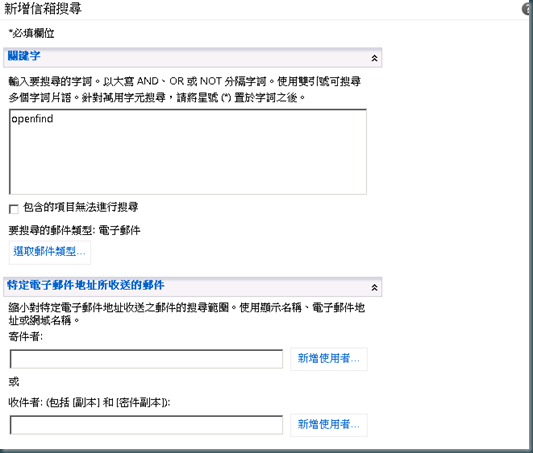Enable the 包含的項目無法進行搜尋 checkbox

14,209
